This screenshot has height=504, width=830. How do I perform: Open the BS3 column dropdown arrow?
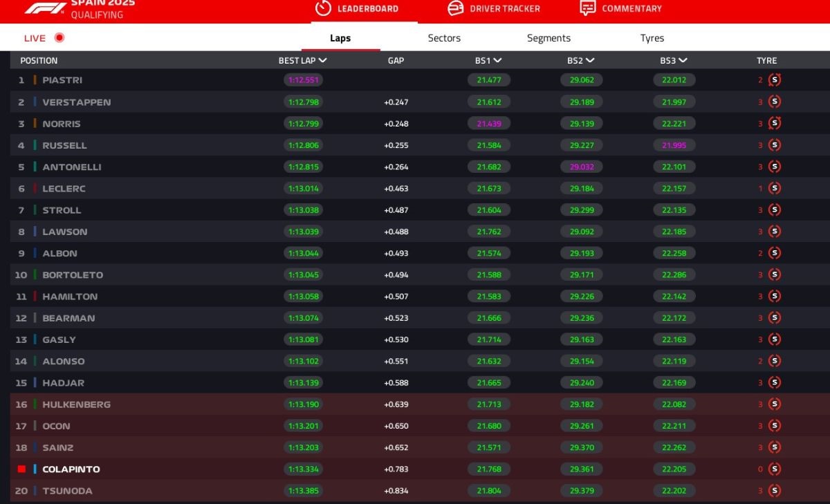[x=683, y=61]
